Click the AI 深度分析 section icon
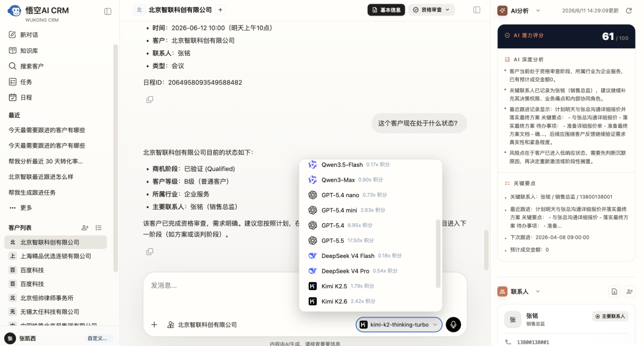Viewport: 644px width, 346px height. click(507, 60)
